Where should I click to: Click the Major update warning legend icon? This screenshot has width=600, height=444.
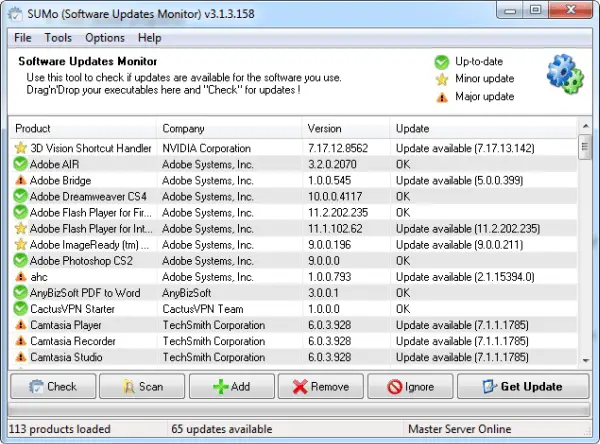click(442, 97)
